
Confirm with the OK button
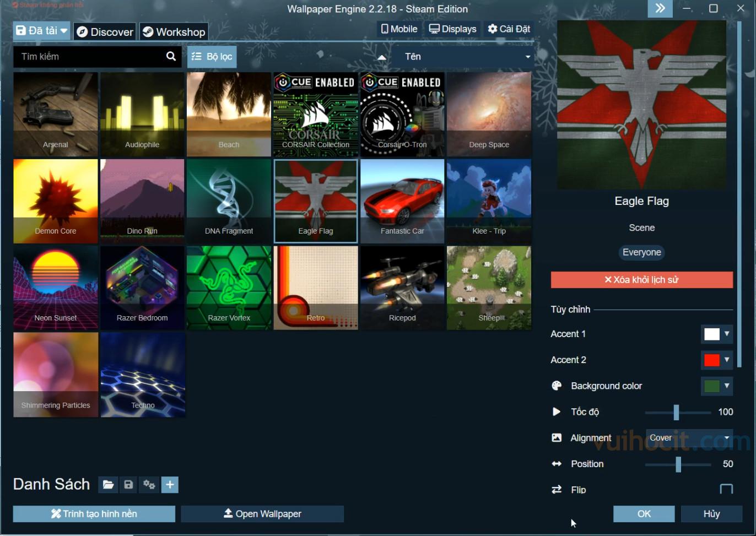[x=644, y=514]
